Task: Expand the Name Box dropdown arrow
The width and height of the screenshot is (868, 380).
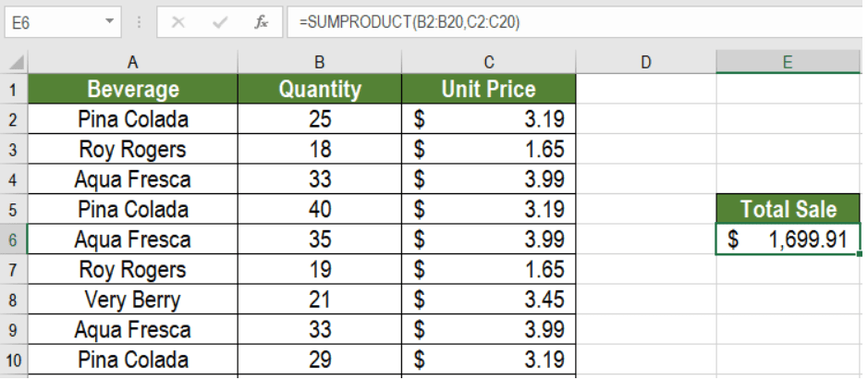Action: (x=110, y=21)
